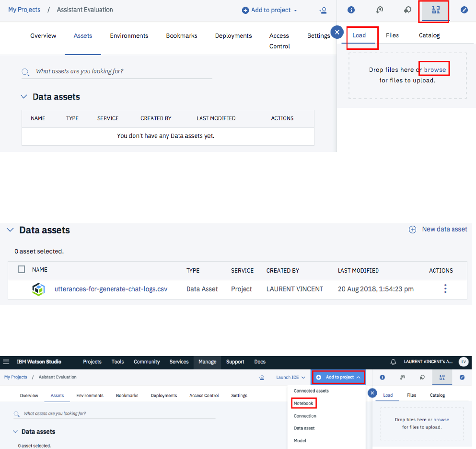Screen dimensions: 476x449
Task: Click the info icon in the IBM Watson Studio window
Action: 382,377
